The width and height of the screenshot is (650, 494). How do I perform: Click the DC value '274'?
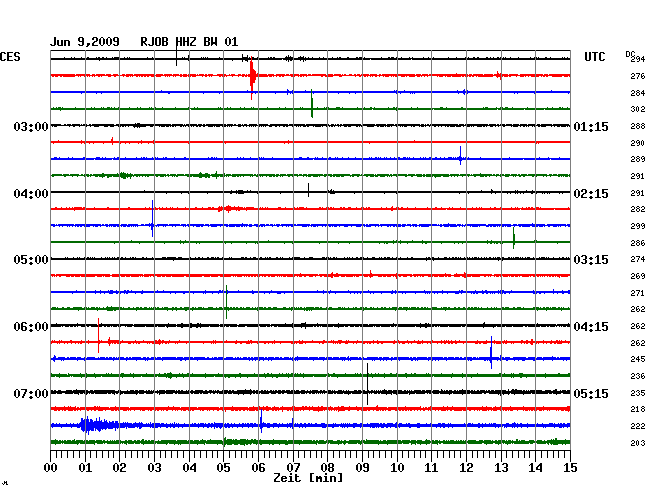tap(638, 259)
